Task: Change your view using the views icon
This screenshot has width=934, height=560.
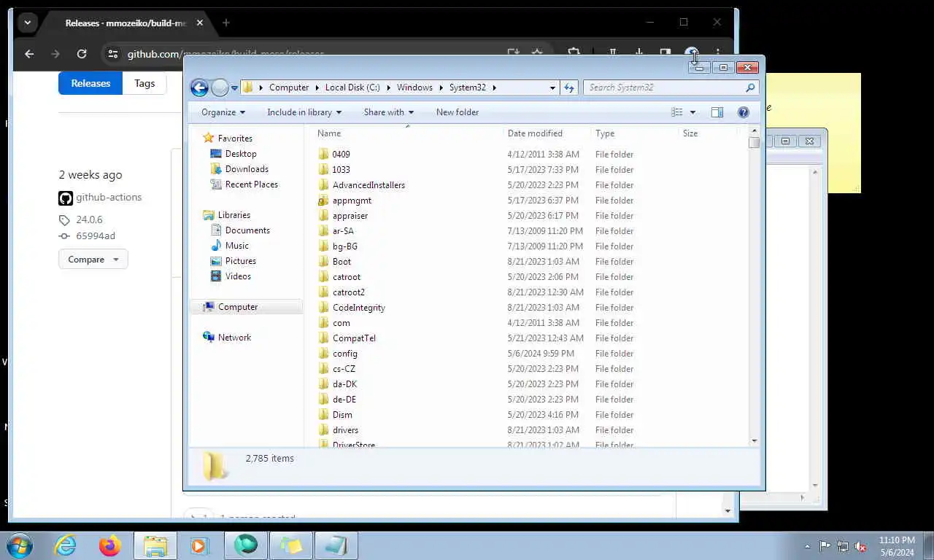Action: click(x=677, y=112)
